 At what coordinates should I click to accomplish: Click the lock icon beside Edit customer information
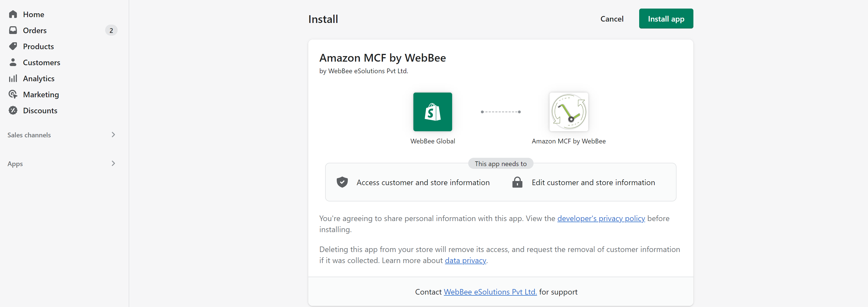[x=517, y=182]
